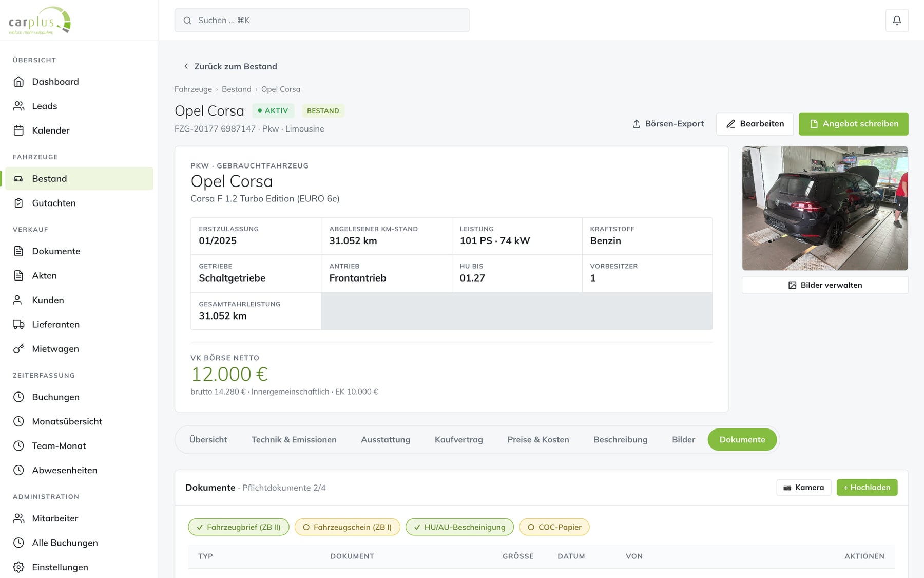Viewport: 924px width, 578px height.
Task: Click the Leads people icon
Action: (18, 106)
